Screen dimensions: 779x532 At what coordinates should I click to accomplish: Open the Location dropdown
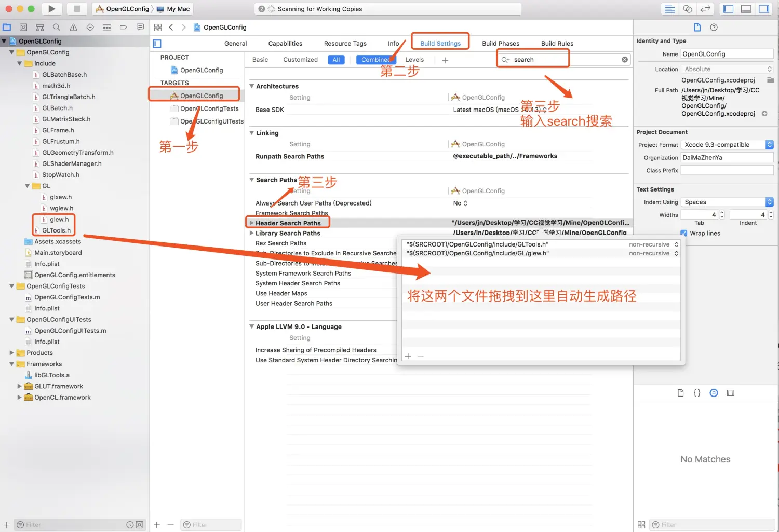tap(728, 69)
